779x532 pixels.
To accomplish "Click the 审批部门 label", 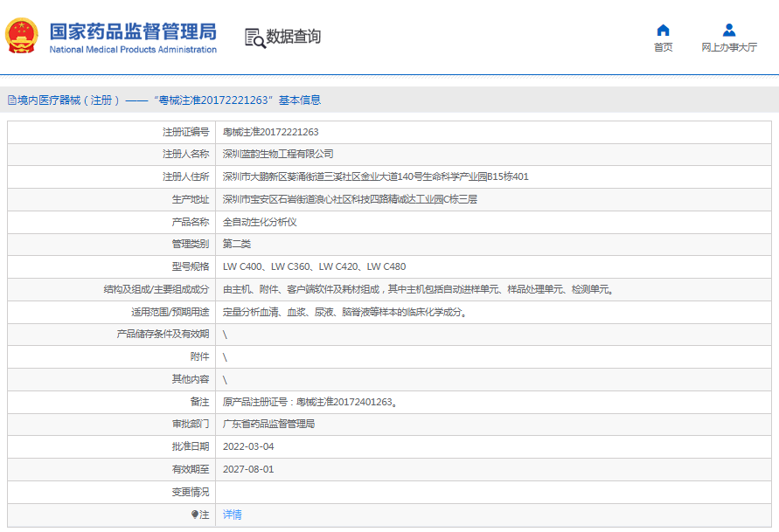I will pos(191,424).
